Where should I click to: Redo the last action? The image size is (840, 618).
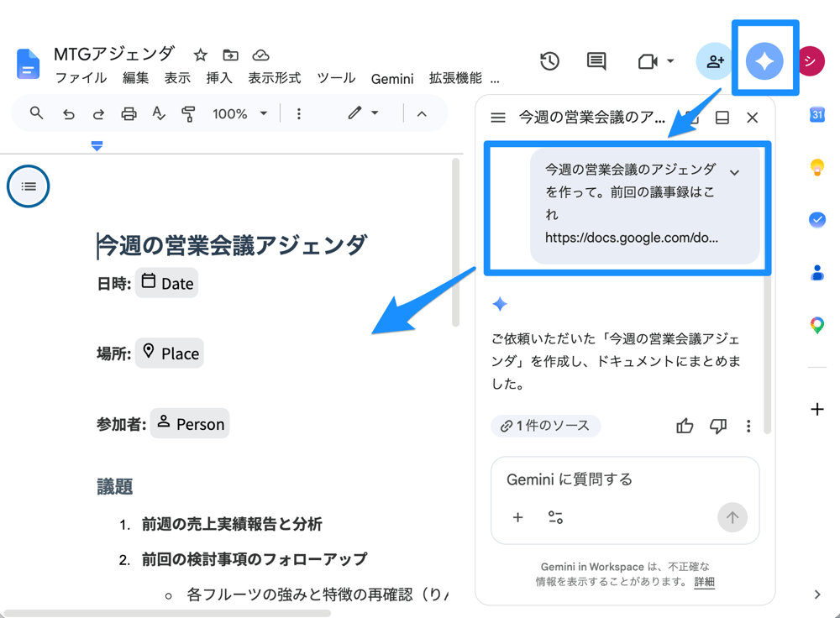(98, 113)
